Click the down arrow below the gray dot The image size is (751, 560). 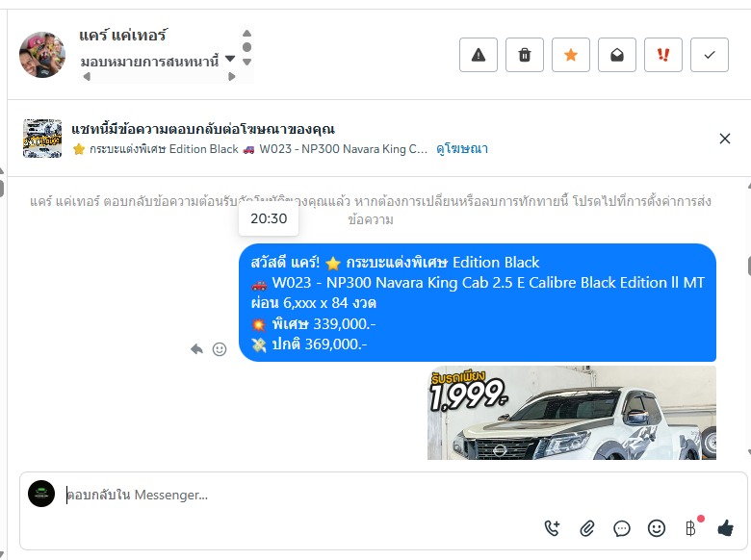(246, 62)
